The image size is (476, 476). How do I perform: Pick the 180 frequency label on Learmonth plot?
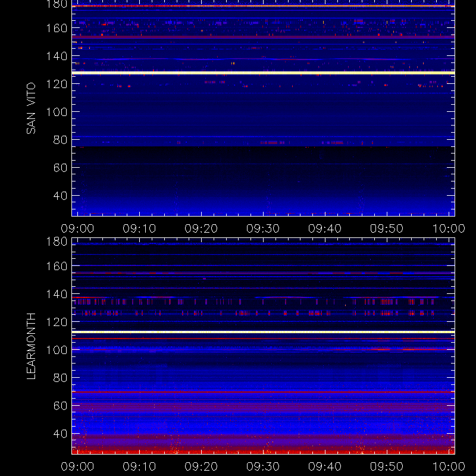57,242
